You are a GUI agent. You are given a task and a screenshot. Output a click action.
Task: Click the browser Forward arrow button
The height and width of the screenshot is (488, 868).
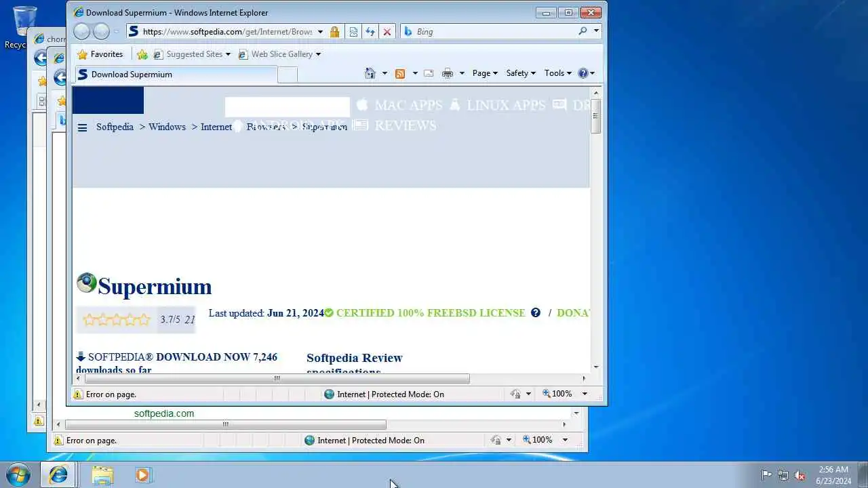pos(101,31)
